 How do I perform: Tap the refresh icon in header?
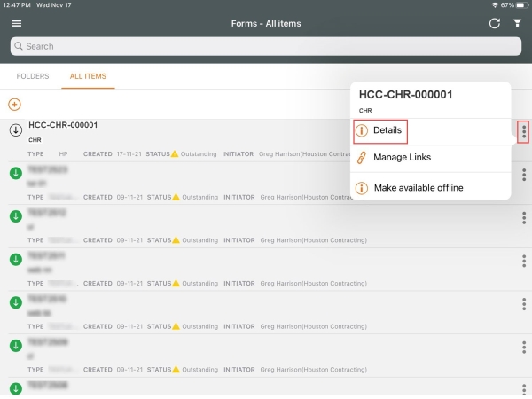495,23
